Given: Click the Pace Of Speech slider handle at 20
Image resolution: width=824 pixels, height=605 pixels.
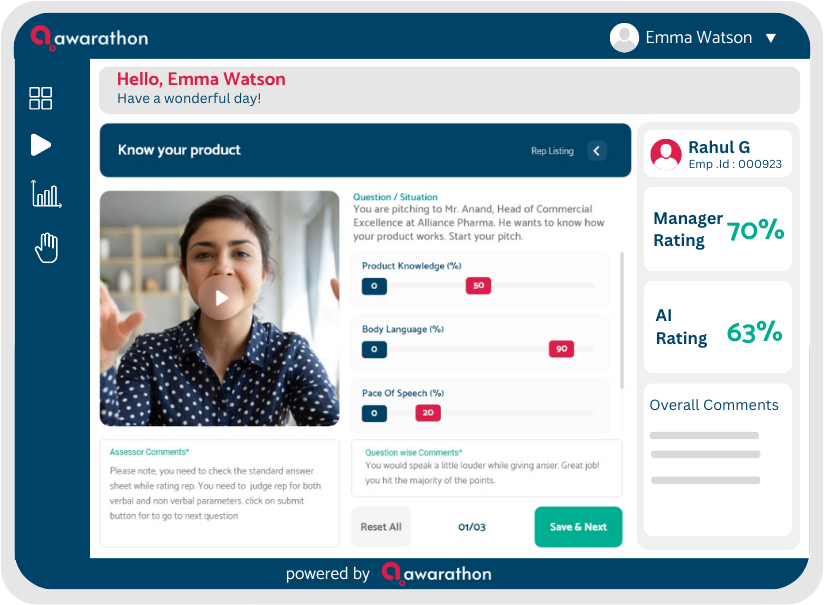Looking at the screenshot, I should click(x=428, y=413).
